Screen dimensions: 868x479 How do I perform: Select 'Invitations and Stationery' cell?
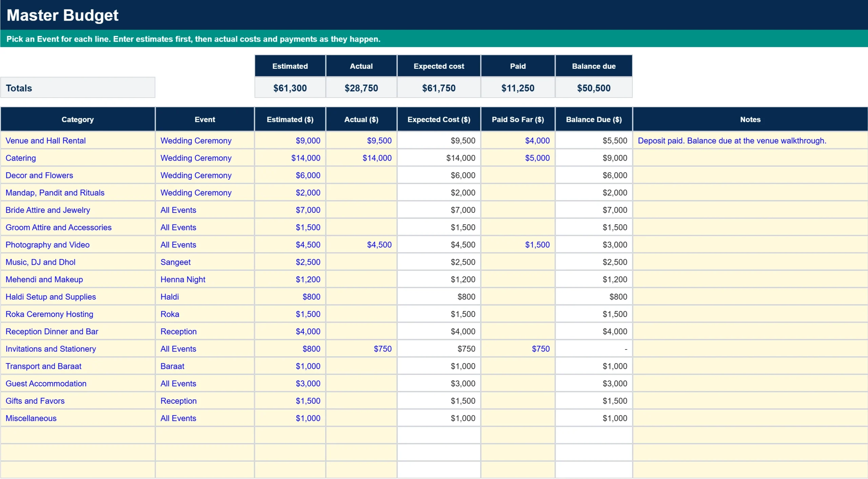(x=78, y=348)
